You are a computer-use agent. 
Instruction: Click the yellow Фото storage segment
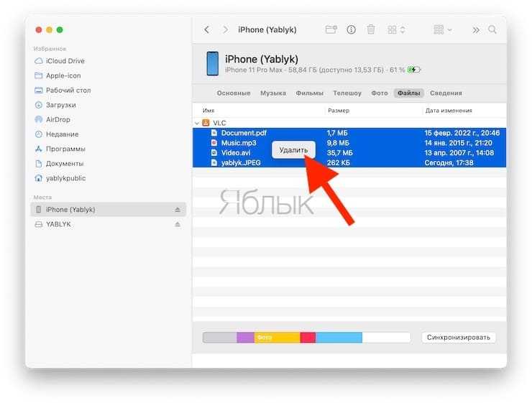278,337
